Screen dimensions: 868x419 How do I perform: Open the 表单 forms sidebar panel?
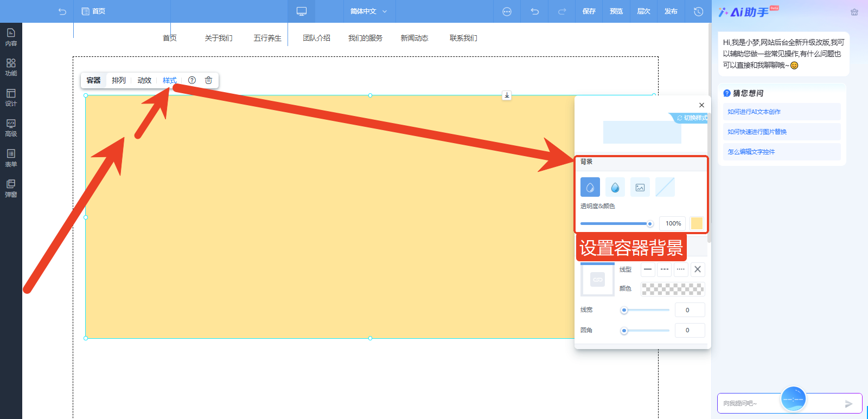tap(11, 158)
